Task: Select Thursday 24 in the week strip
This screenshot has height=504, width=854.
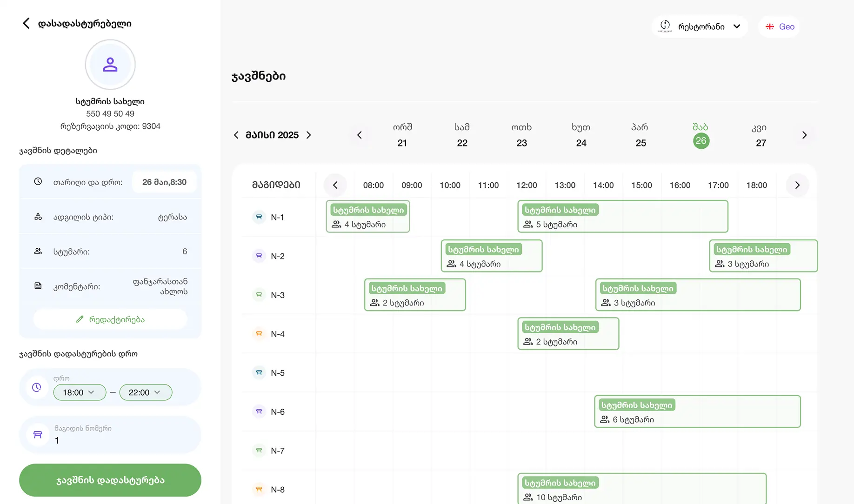Action: 581,135
